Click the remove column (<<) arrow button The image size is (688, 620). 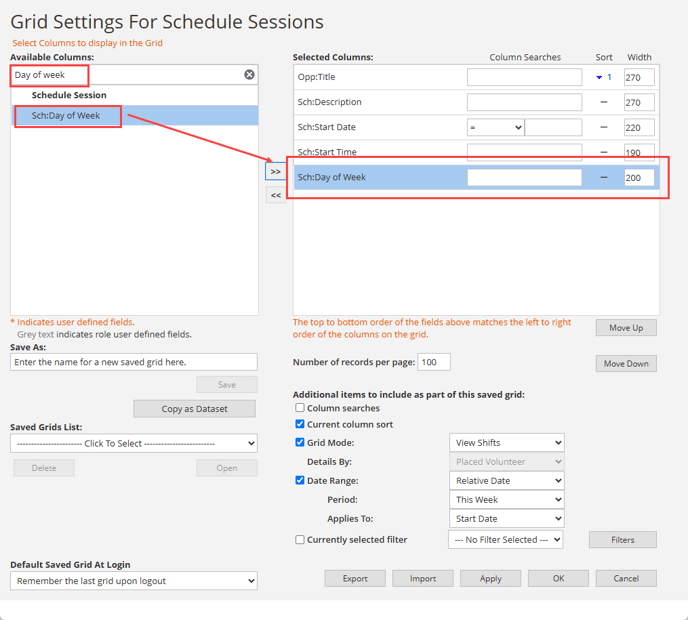(x=275, y=196)
